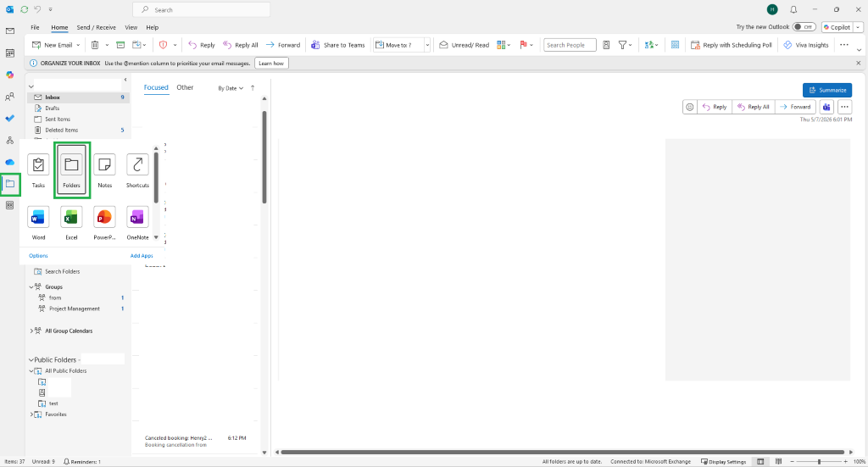Launch Word from the apps flyout
Screen dimensions: 868x467
[38, 223]
